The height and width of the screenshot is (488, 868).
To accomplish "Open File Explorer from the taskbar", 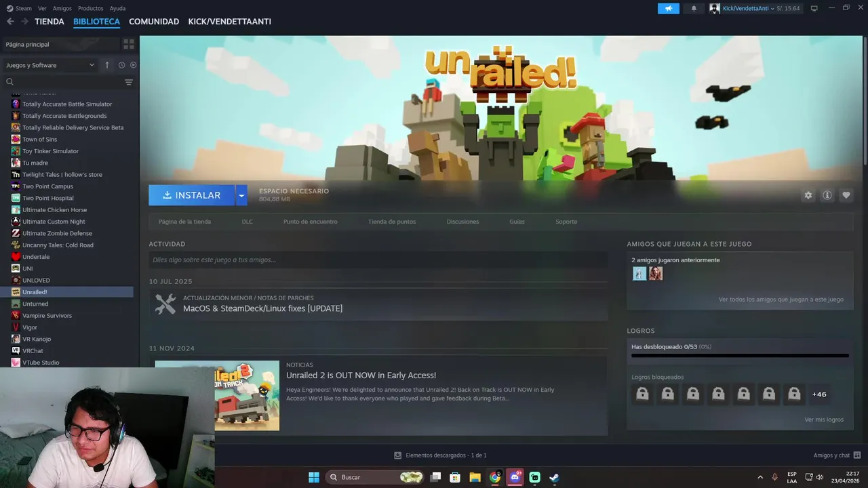I will coord(475,477).
